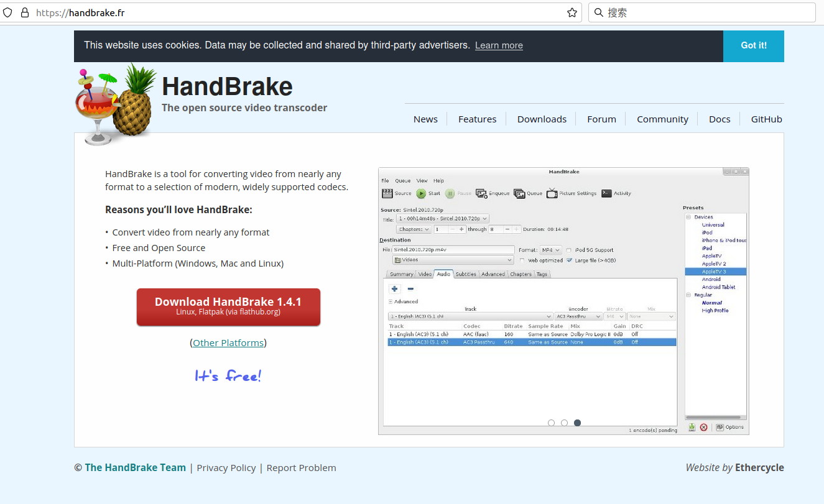Click the Enqueue icon in app screenshot
This screenshot has height=504, width=824.
(481, 193)
